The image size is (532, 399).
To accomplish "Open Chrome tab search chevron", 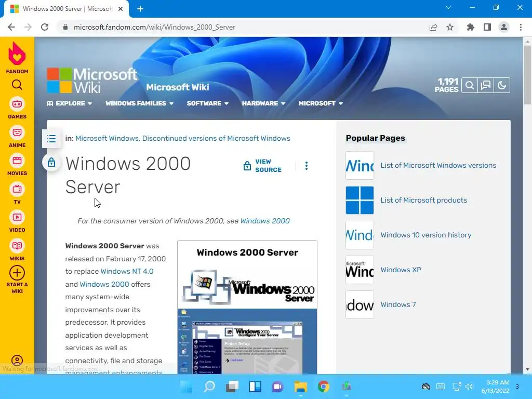I will click(448, 7).
